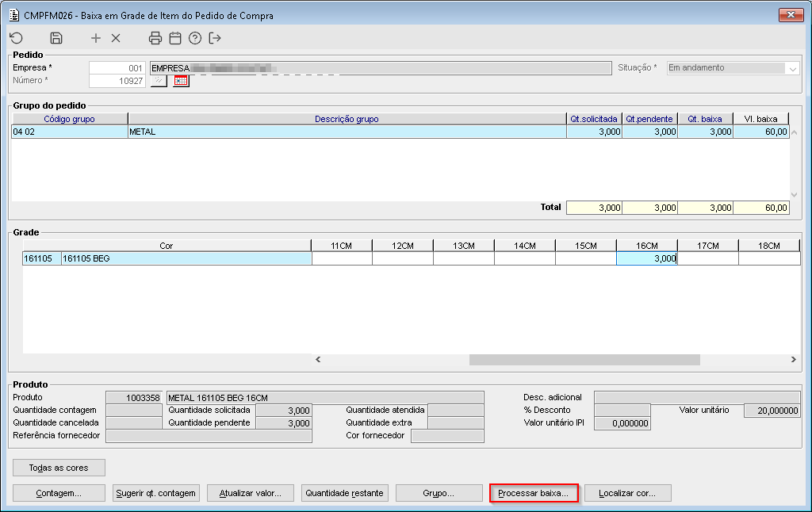Viewport: 812px width, 512px height.
Task: Click the Valor unitário field
Action: [772, 411]
